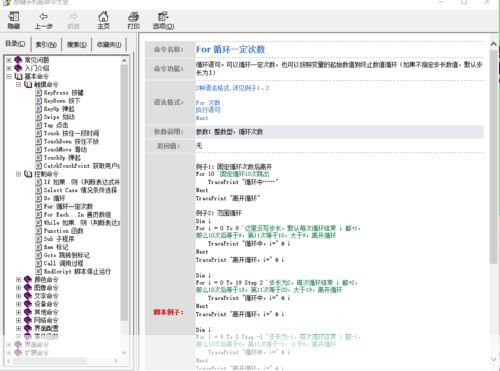Open the If 如果..则 topic

82,182
